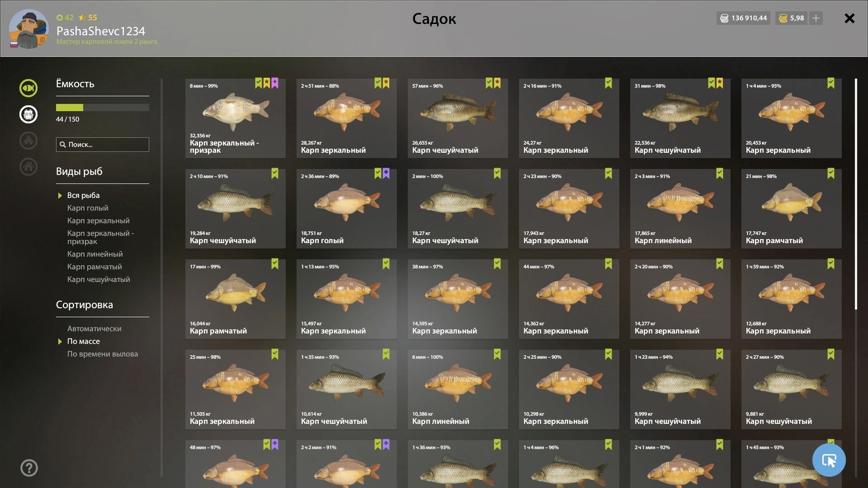Select sorting По времени вылова

[103, 354]
